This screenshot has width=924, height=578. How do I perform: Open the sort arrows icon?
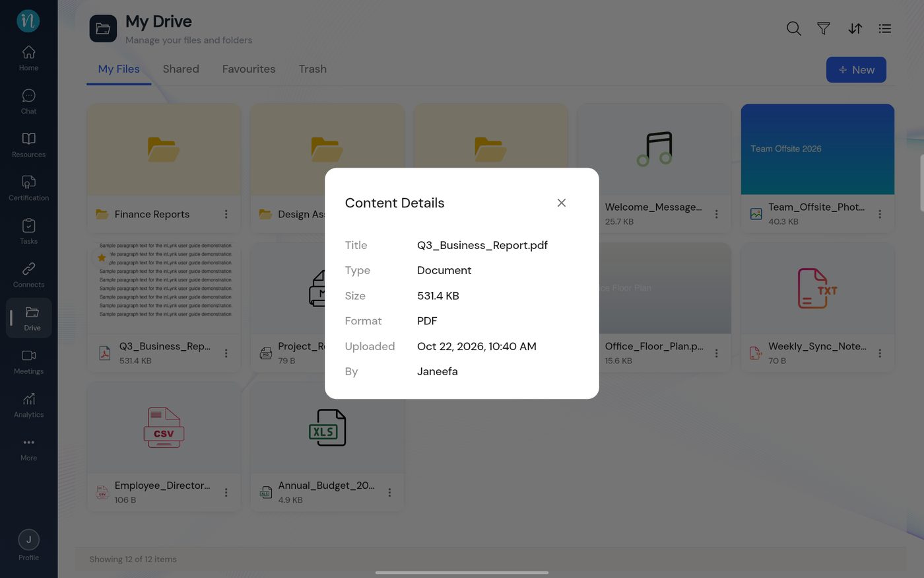click(x=855, y=28)
